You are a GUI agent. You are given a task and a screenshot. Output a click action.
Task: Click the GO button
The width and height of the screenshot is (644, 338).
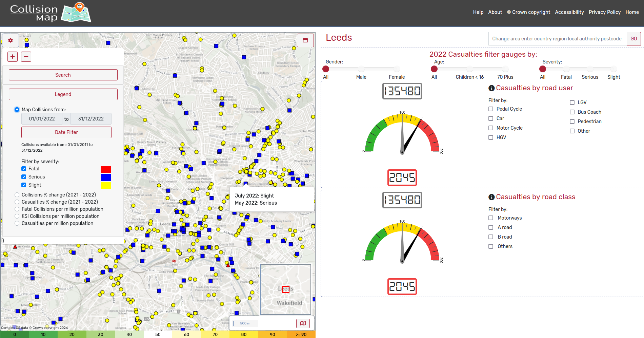633,39
